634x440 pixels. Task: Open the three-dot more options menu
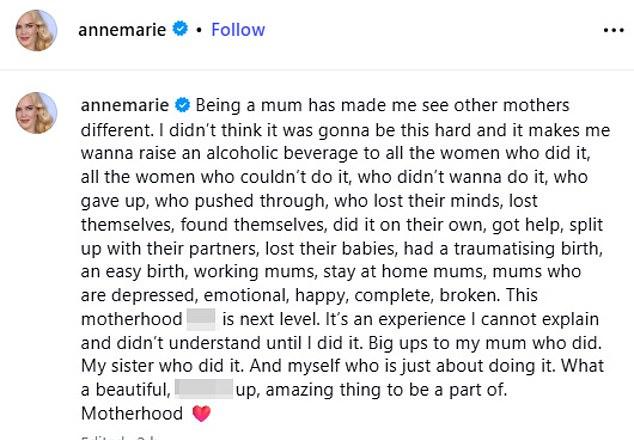click(613, 30)
